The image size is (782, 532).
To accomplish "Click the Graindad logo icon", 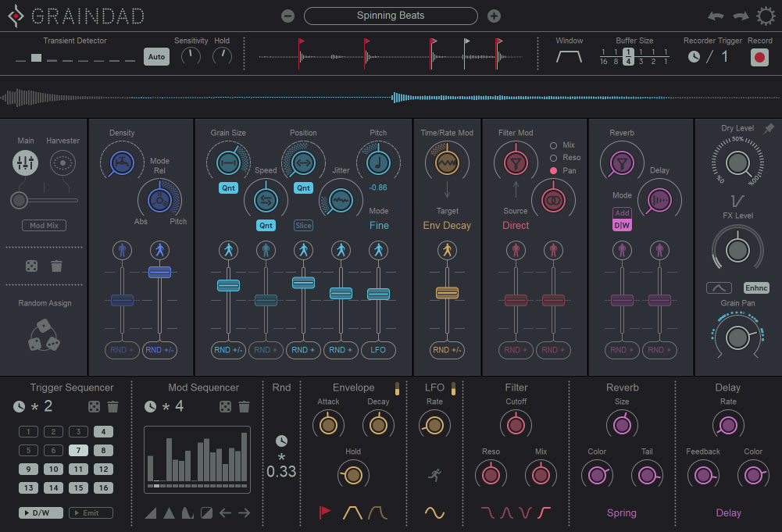I will [x=16, y=16].
